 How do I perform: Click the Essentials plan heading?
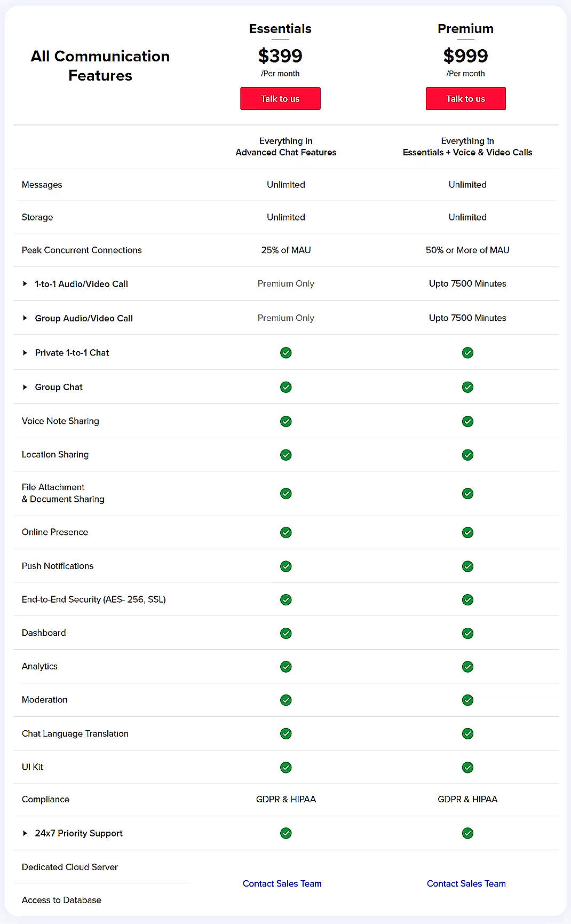pos(280,29)
